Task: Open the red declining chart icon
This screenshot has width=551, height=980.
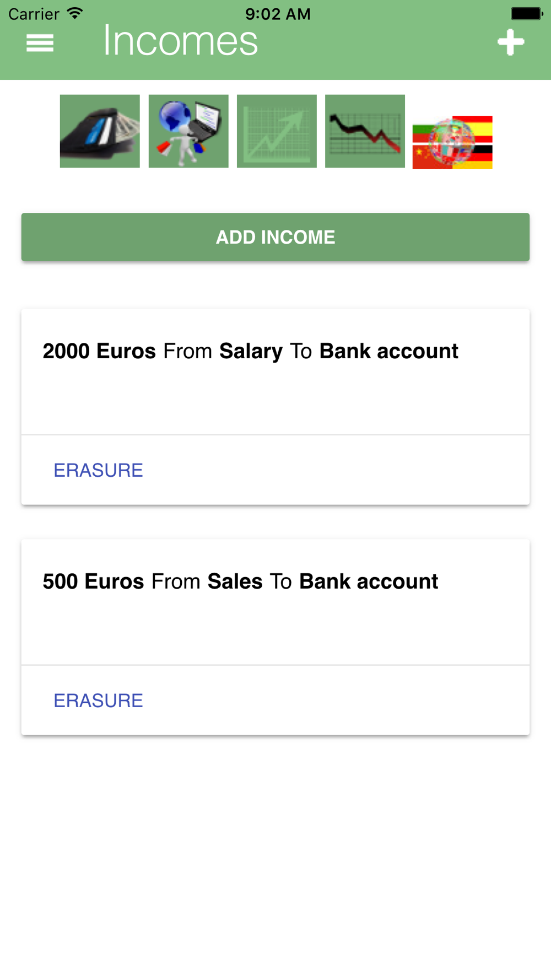Action: [x=365, y=131]
